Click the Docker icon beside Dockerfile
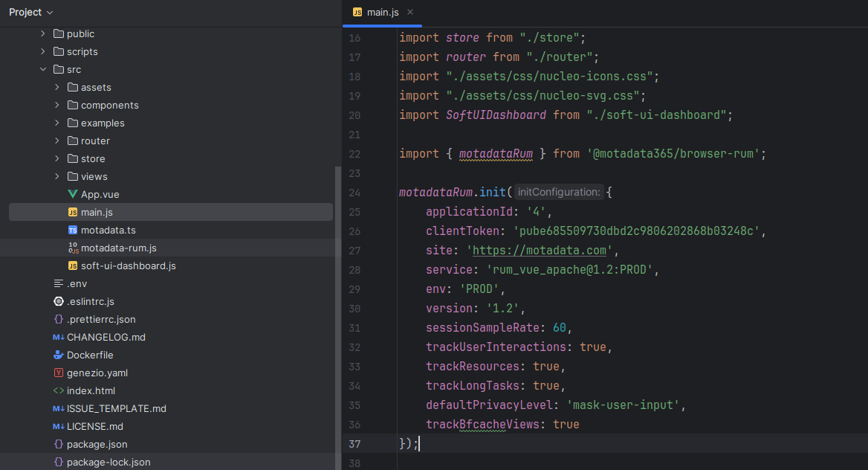The width and height of the screenshot is (868, 470). pos(59,355)
